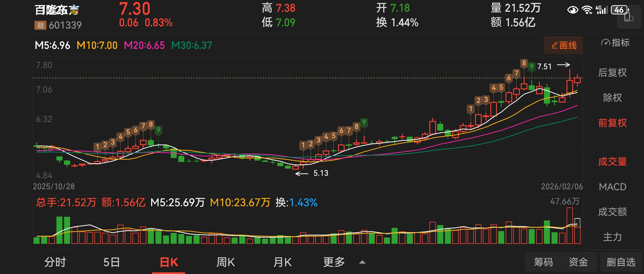The width and height of the screenshot is (644, 274).
Task: Click the 画线 pencil draw button
Action: coord(563,45)
